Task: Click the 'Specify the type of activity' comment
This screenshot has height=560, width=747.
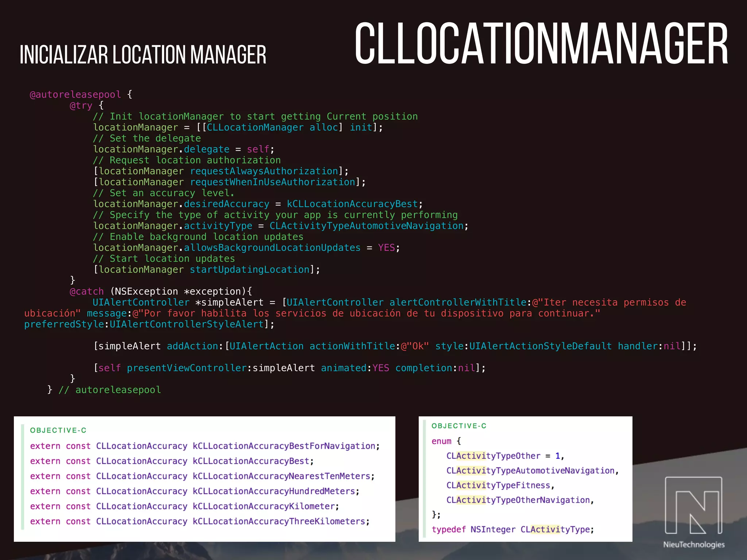Action: (275, 215)
